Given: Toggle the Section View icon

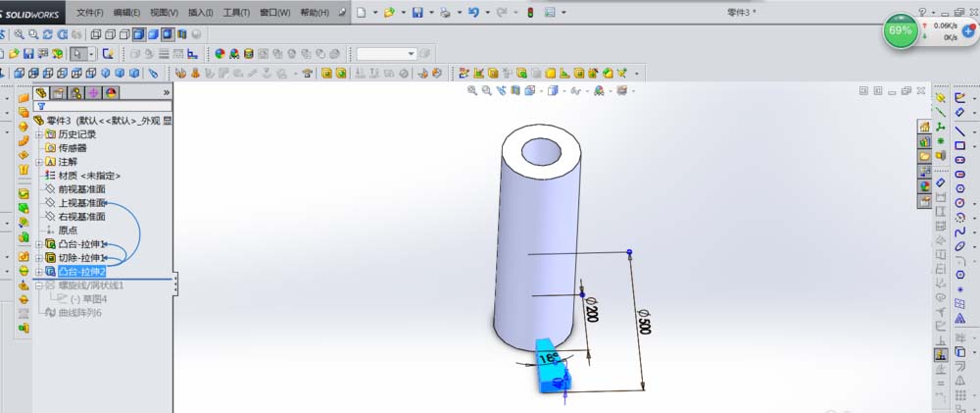Looking at the screenshot, I should coord(182,34).
